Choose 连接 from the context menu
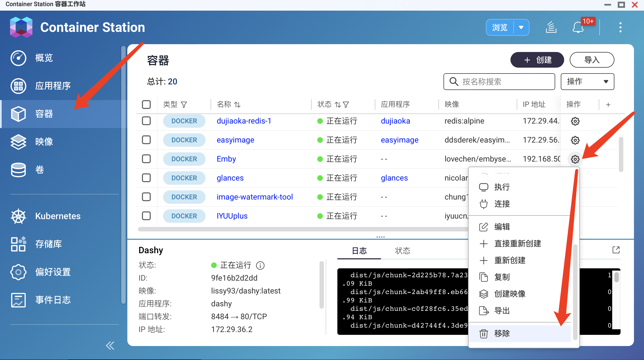 [x=519, y=204]
